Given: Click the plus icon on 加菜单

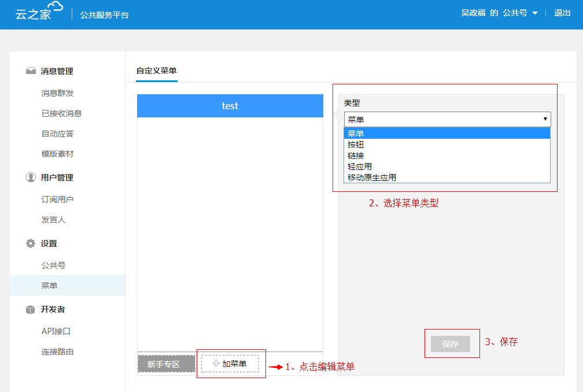Looking at the screenshot, I should [x=216, y=364].
